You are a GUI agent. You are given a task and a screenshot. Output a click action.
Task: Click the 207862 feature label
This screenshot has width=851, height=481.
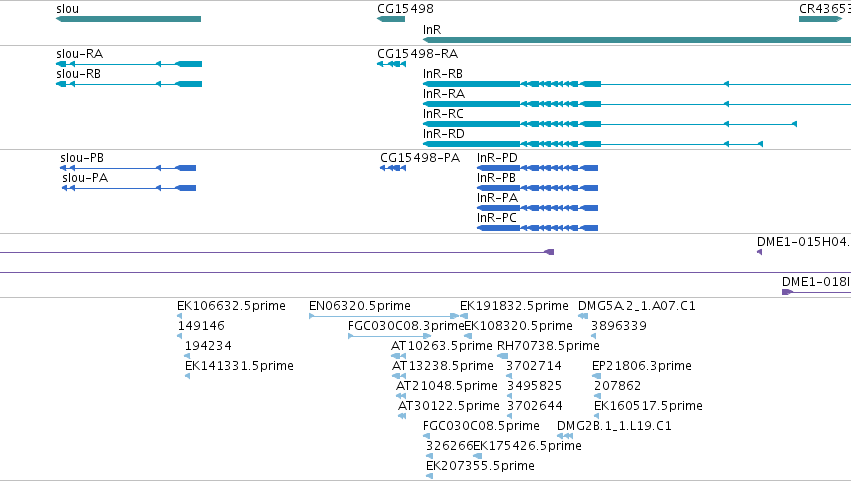[x=618, y=386]
